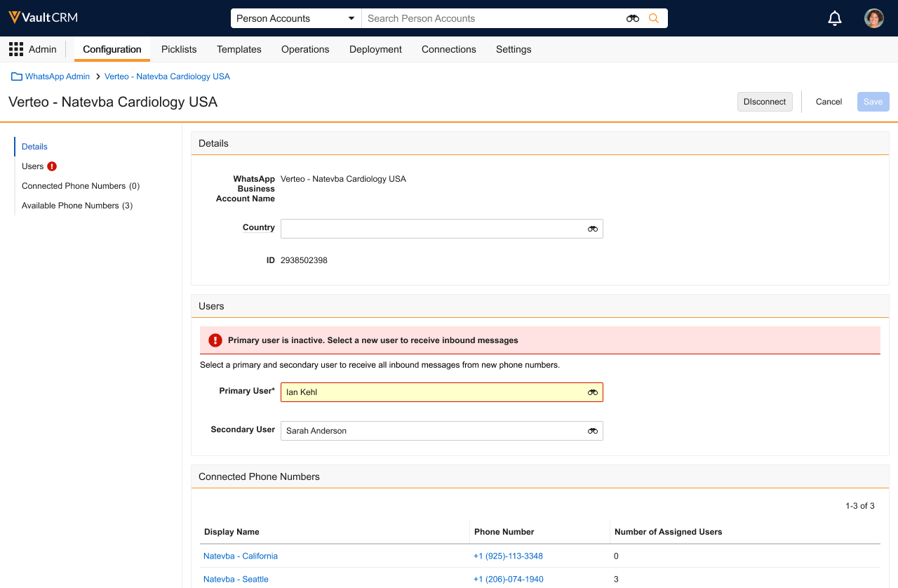Click the Cancel button
This screenshot has height=588, width=898.
[x=829, y=102]
